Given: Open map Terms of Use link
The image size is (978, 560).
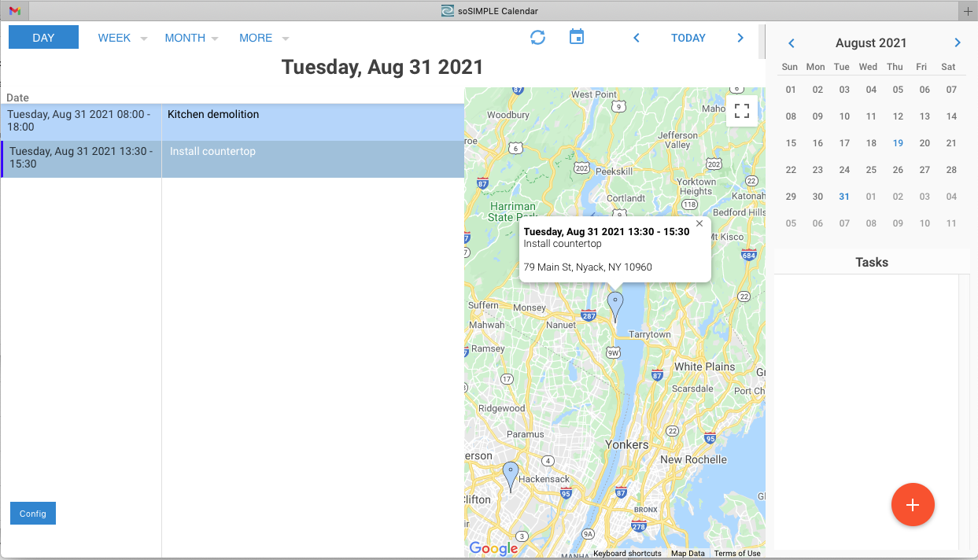Looking at the screenshot, I should click(x=737, y=554).
